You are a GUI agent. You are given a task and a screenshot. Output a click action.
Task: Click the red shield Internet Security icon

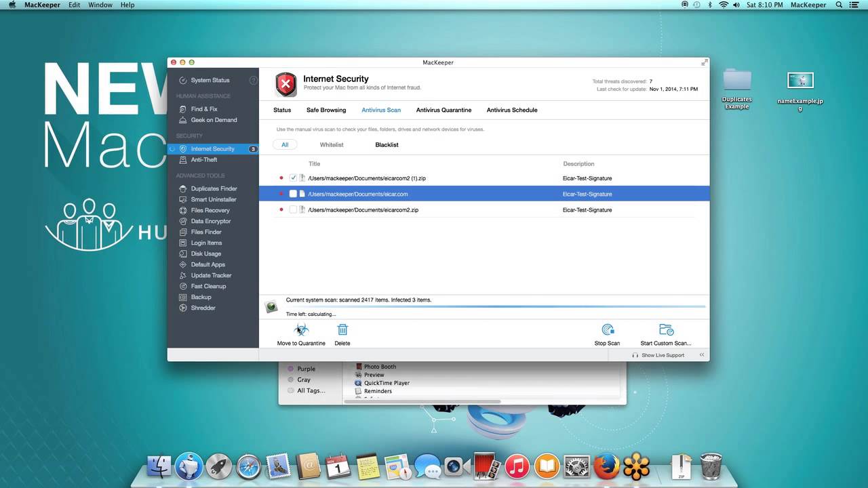click(x=286, y=85)
